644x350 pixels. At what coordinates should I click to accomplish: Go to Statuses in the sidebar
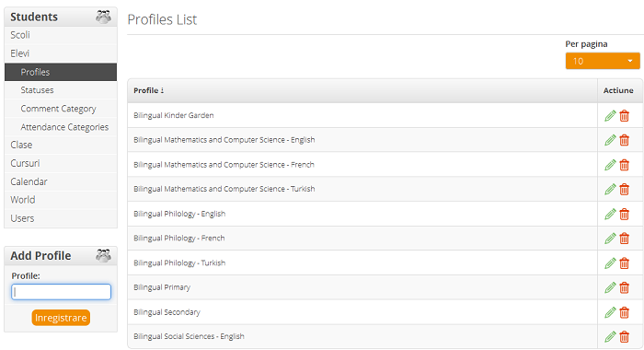point(61,90)
